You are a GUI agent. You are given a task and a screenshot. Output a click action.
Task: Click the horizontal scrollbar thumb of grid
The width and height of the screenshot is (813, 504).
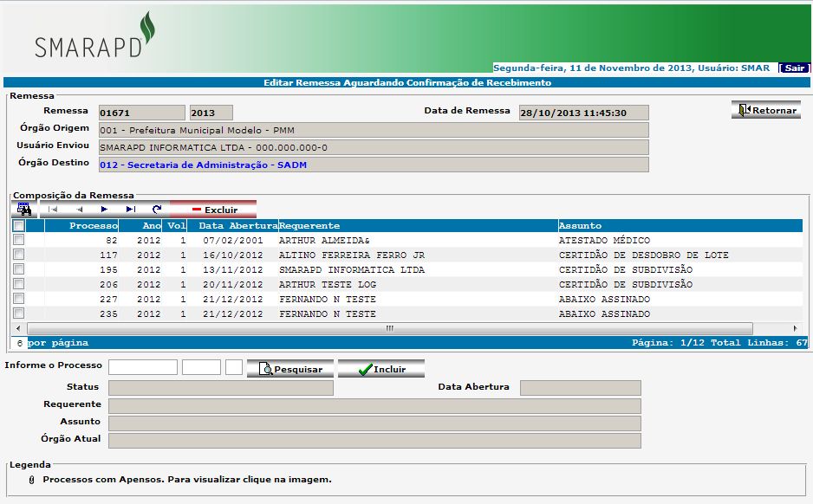[x=390, y=328]
